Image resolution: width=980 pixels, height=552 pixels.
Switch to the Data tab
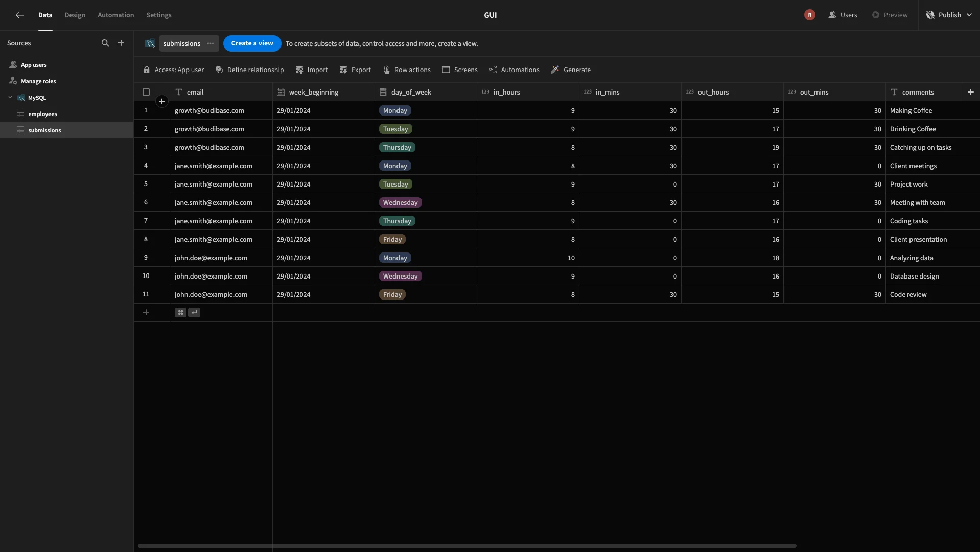pos(45,15)
